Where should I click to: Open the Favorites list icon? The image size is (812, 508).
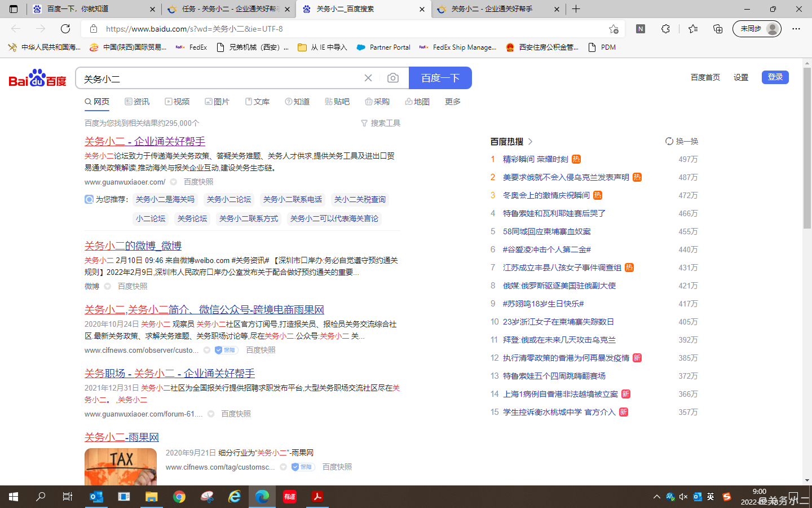(x=693, y=29)
